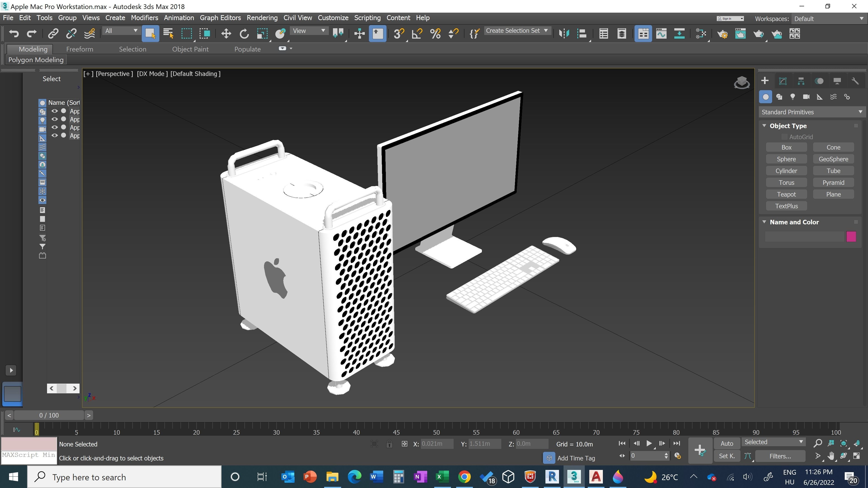Open the Utilities command panel wrench

(x=855, y=81)
